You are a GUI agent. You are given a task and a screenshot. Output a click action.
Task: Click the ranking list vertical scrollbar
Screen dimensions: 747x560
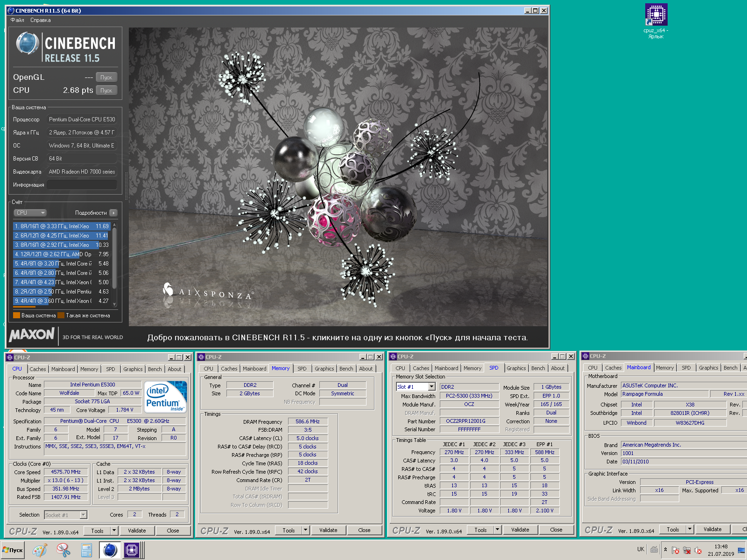pos(114,265)
